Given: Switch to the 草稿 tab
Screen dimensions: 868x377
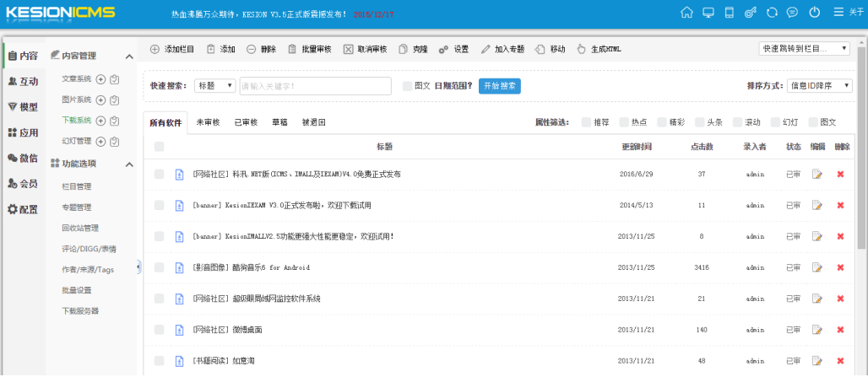Looking at the screenshot, I should click(x=279, y=122).
